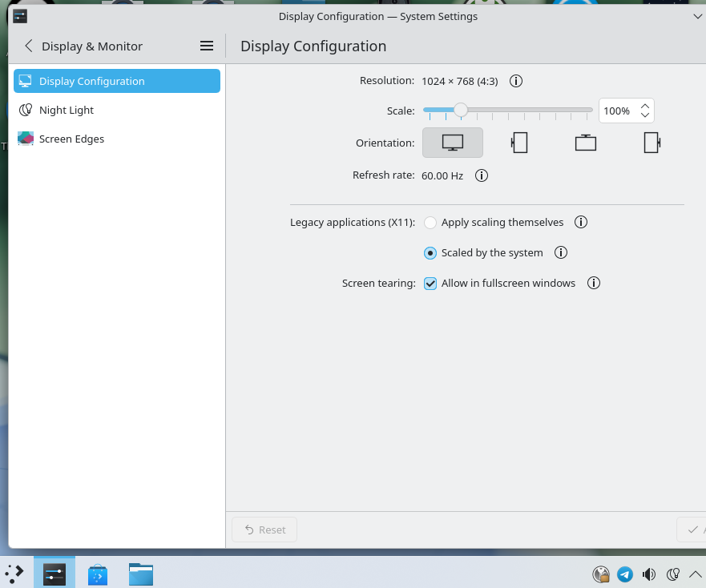Show info about screen tearing
The width and height of the screenshot is (706, 588).
tap(594, 284)
